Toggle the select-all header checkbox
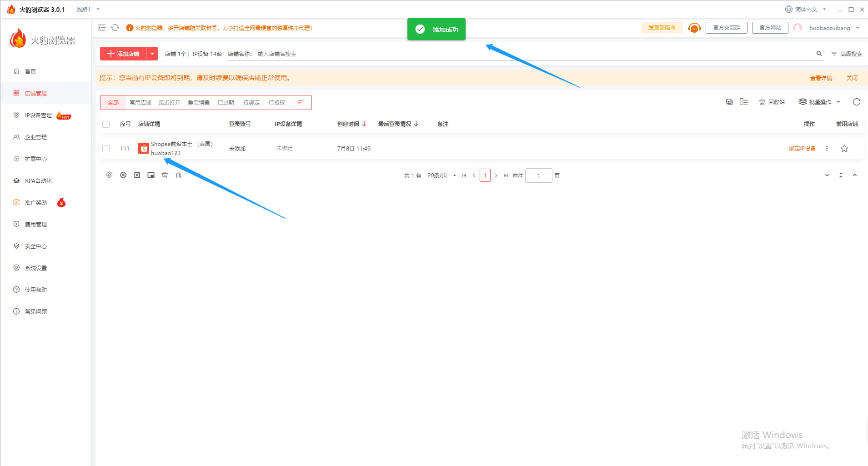This screenshot has width=868, height=466. 106,124
